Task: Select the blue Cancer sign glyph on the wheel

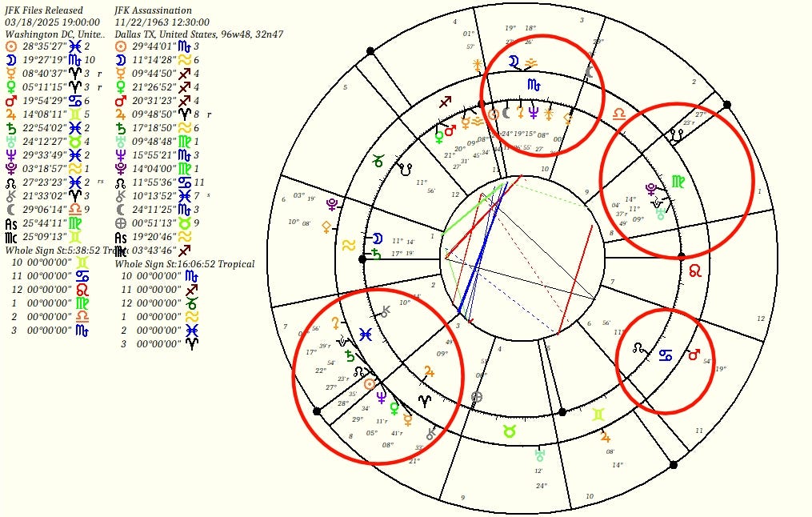Action: click(x=666, y=355)
